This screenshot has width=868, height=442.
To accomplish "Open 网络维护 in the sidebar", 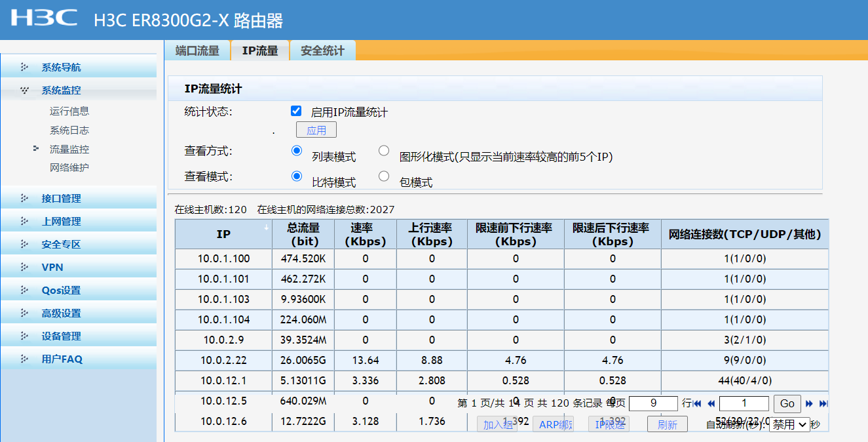I will point(69,168).
